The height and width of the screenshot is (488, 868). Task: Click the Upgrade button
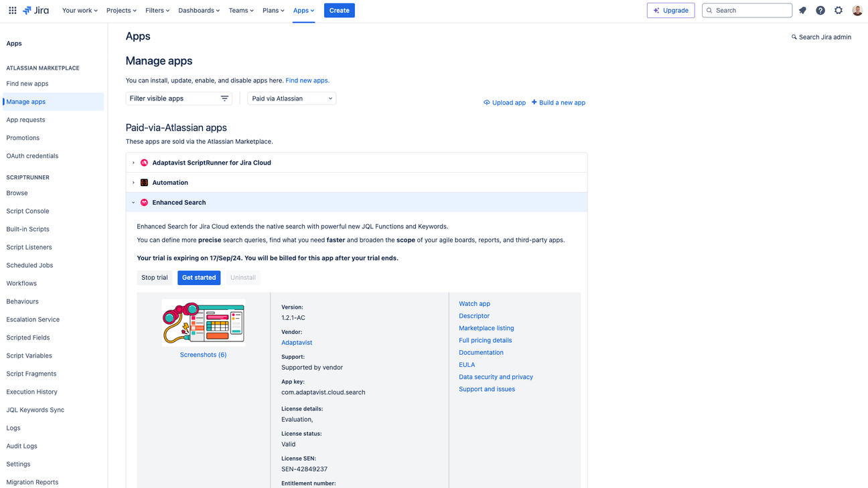(x=670, y=10)
